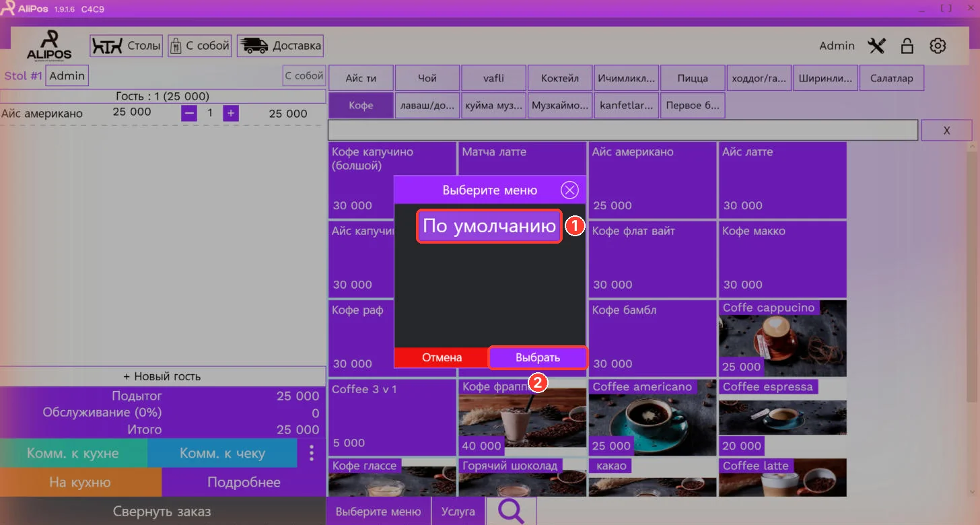Viewport: 980px width, 525px height.
Task: Collapse order with Свернуть заказ
Action: (x=162, y=512)
